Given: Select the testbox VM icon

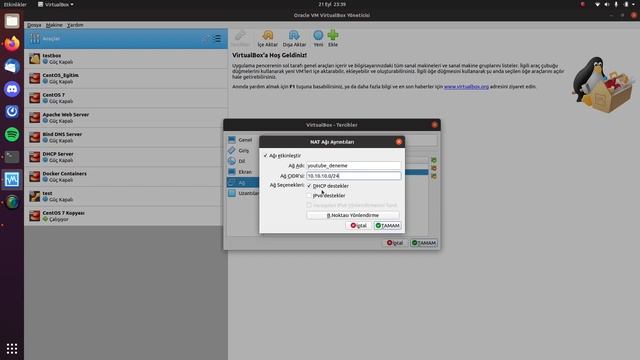Looking at the screenshot, I should pos(35,58).
